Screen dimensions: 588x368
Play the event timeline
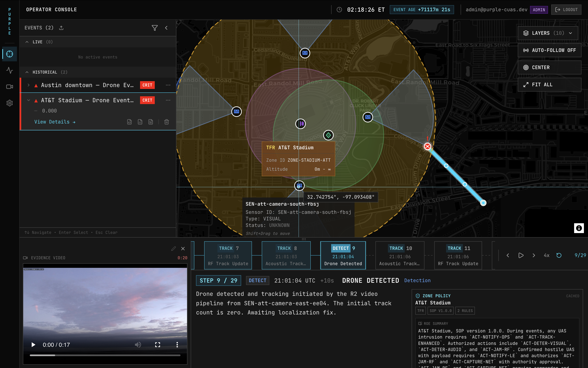pos(521,255)
